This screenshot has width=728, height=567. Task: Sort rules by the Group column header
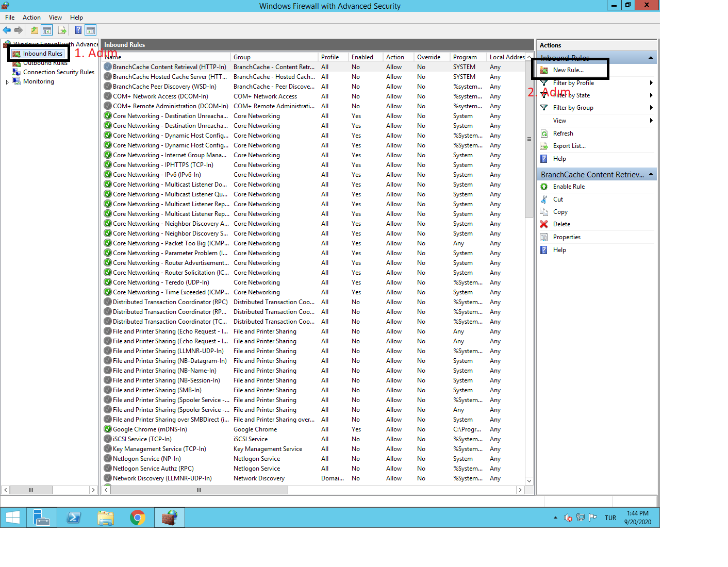pos(274,57)
